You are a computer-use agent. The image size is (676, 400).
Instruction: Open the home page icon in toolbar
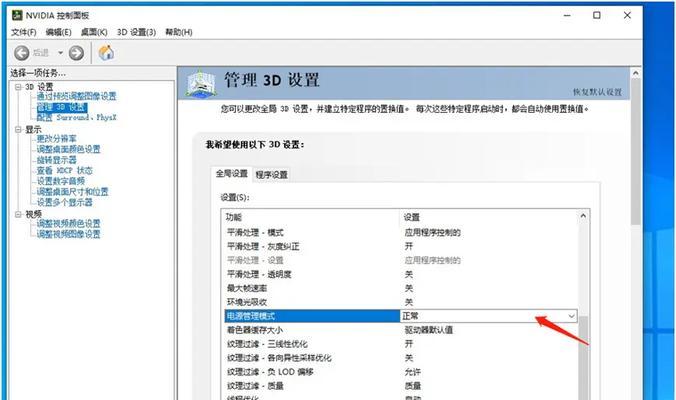click(106, 53)
